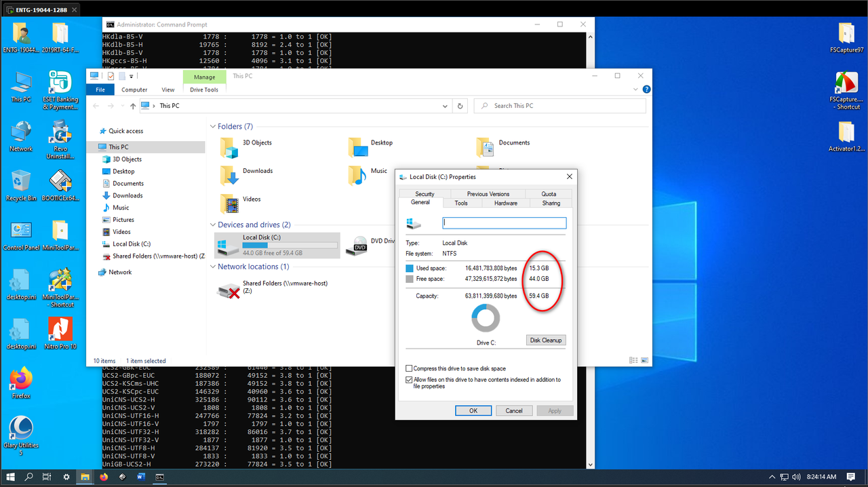
Task: Collapse the Folders (7) group
Action: click(212, 127)
